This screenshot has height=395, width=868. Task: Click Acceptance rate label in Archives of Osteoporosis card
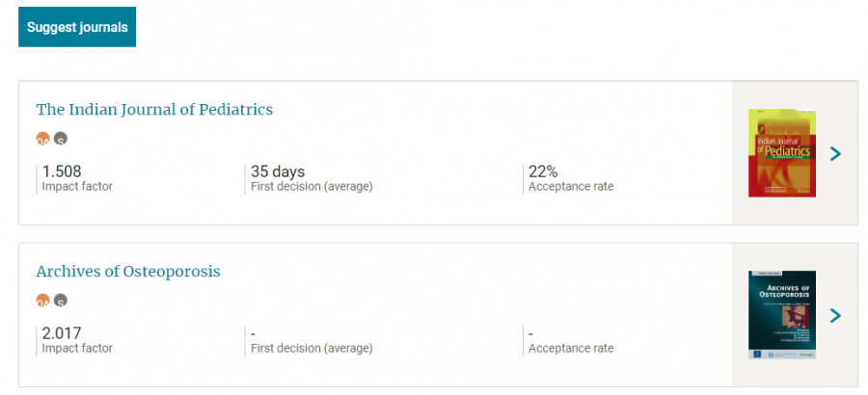point(571,349)
